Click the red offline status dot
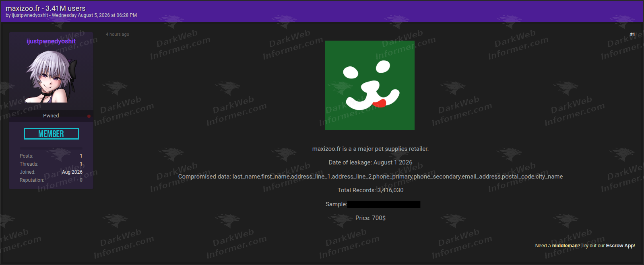644x265 pixels. [x=89, y=116]
